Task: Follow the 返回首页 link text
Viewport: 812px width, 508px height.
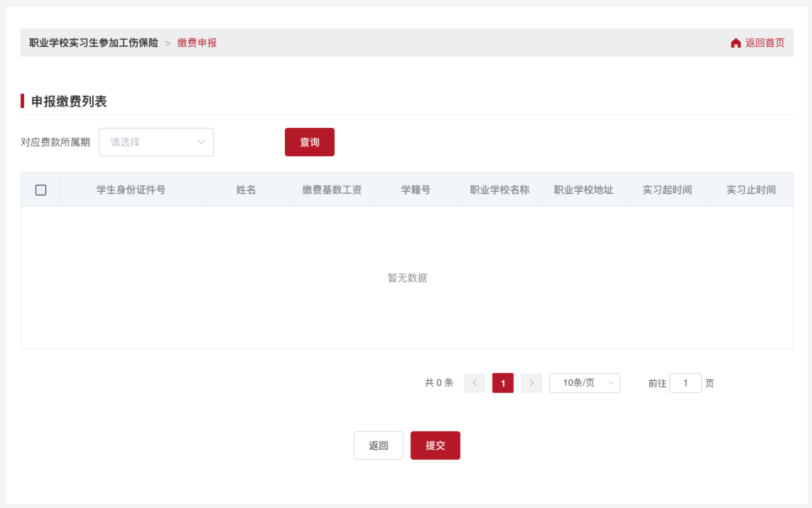Action: [764, 43]
